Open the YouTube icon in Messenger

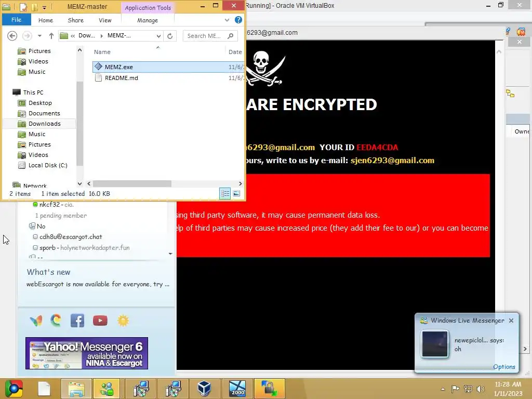tap(100, 320)
